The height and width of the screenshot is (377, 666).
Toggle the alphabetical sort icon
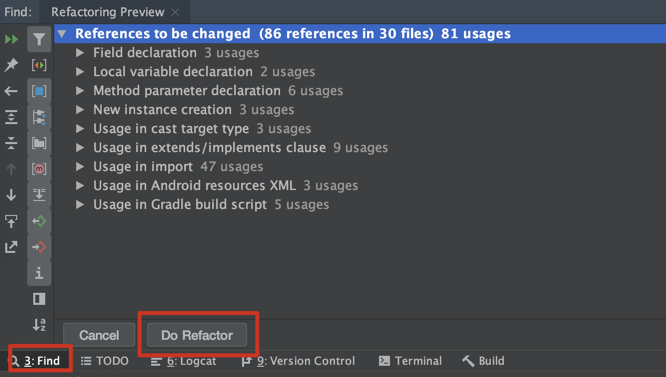pos(39,325)
